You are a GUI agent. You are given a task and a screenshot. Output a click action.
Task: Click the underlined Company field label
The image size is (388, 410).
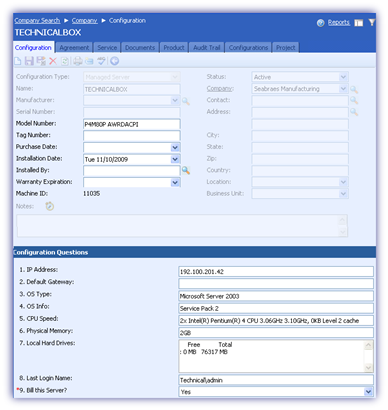(x=220, y=89)
